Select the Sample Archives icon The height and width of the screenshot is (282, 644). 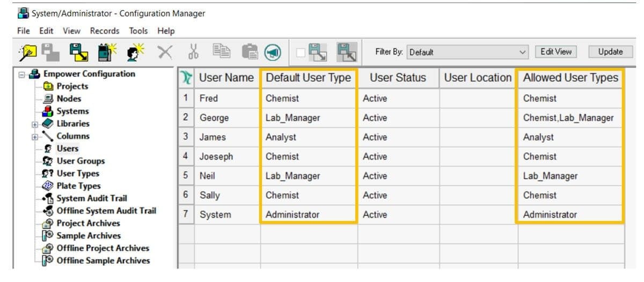47,235
